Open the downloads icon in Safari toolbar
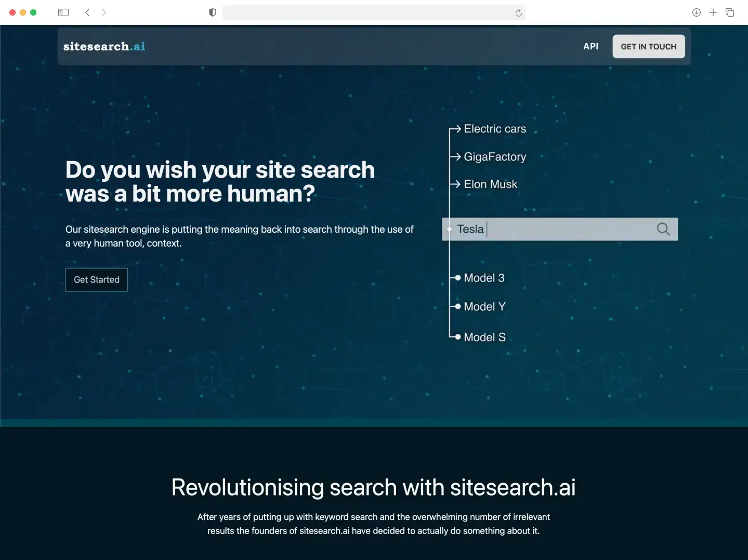Image resolution: width=748 pixels, height=560 pixels. point(697,12)
